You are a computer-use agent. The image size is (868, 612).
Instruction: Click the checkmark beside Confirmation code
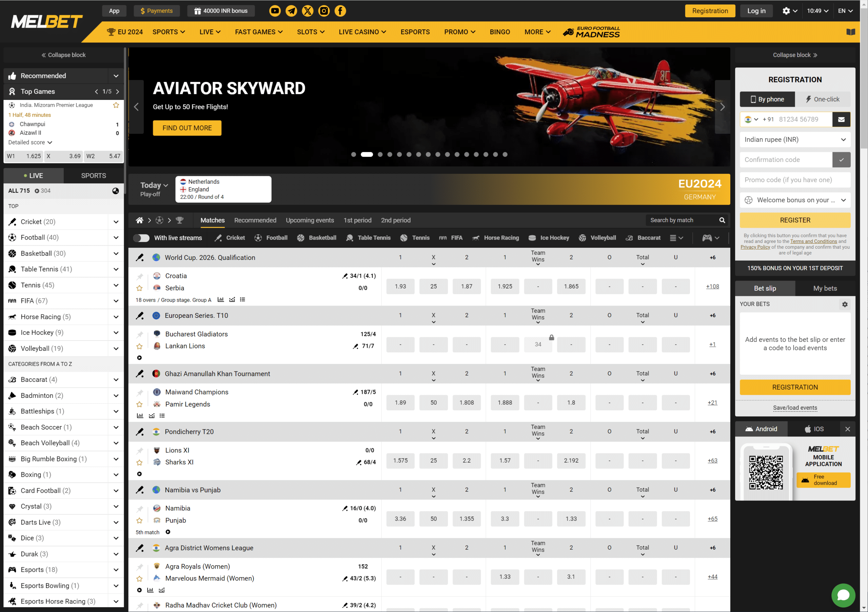(x=841, y=160)
